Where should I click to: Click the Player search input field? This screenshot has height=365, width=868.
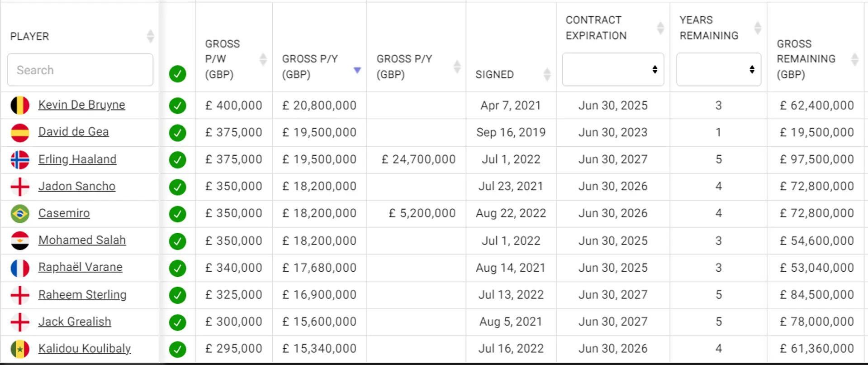coord(80,70)
